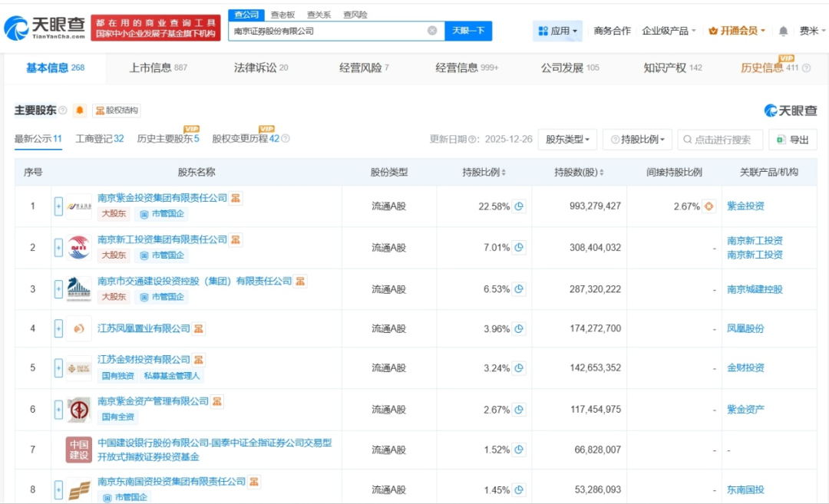This screenshot has height=504, width=829.
Task: Open the 南京紫金资产管理 company logo
Action: coord(79,410)
